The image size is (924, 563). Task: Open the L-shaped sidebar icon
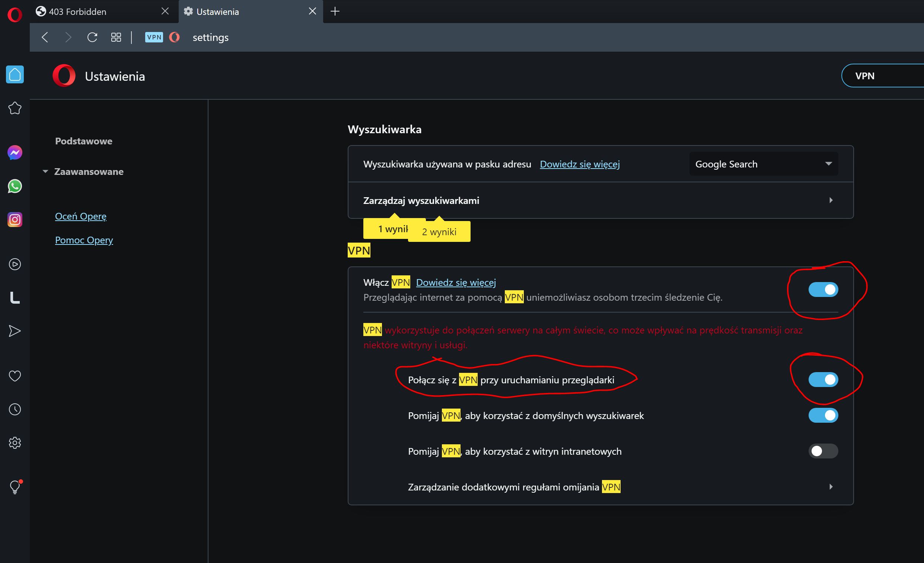15,298
